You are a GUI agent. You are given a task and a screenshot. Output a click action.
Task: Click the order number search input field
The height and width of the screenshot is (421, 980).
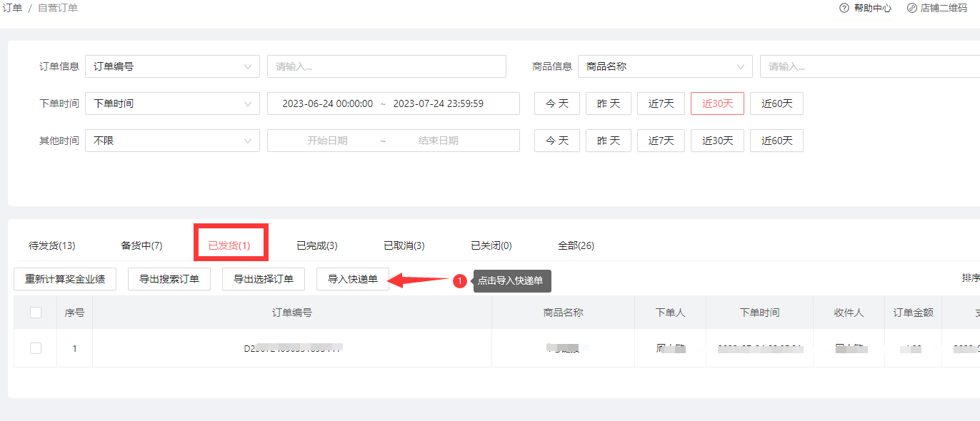[x=386, y=66]
